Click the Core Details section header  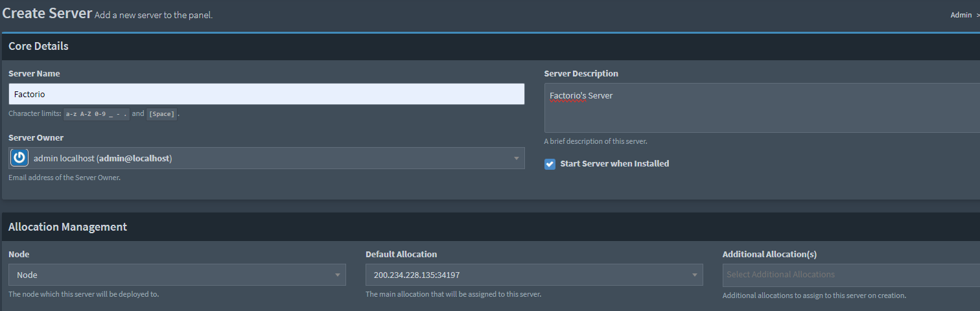[38, 47]
